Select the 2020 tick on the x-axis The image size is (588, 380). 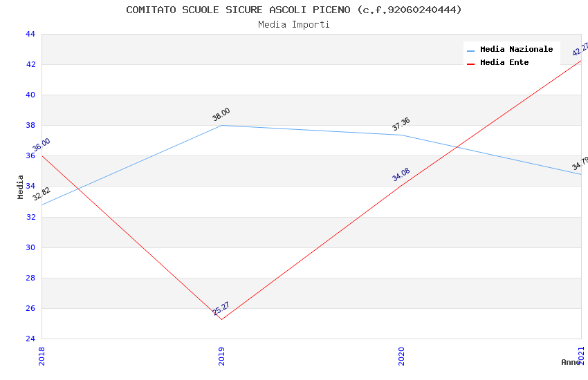tap(401, 357)
